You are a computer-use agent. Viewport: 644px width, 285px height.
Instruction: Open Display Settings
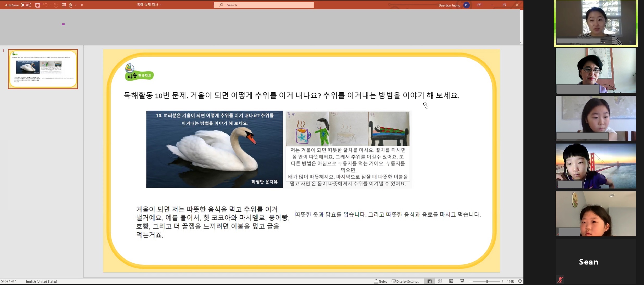(405, 281)
